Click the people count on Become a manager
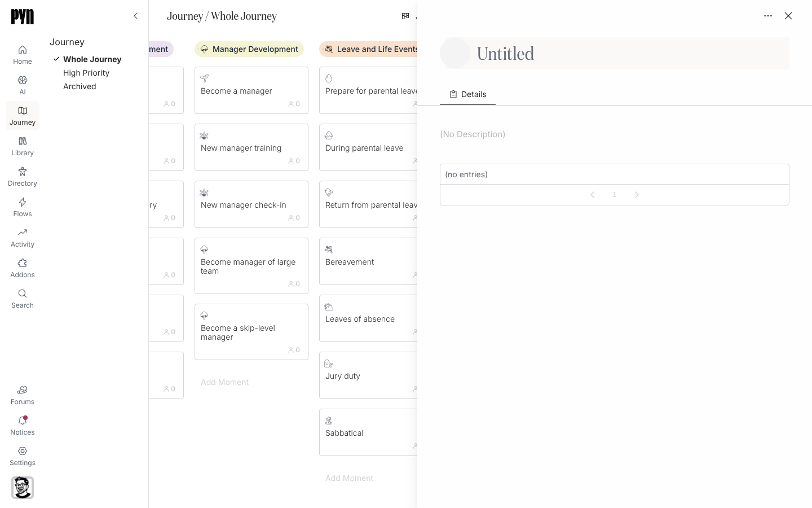The width and height of the screenshot is (812, 508). click(x=294, y=104)
